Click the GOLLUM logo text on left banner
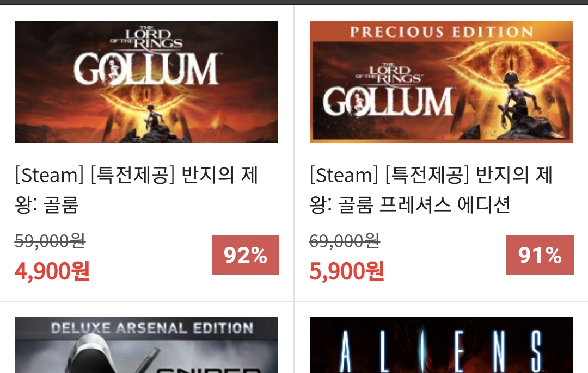588x373 pixels. [146, 69]
